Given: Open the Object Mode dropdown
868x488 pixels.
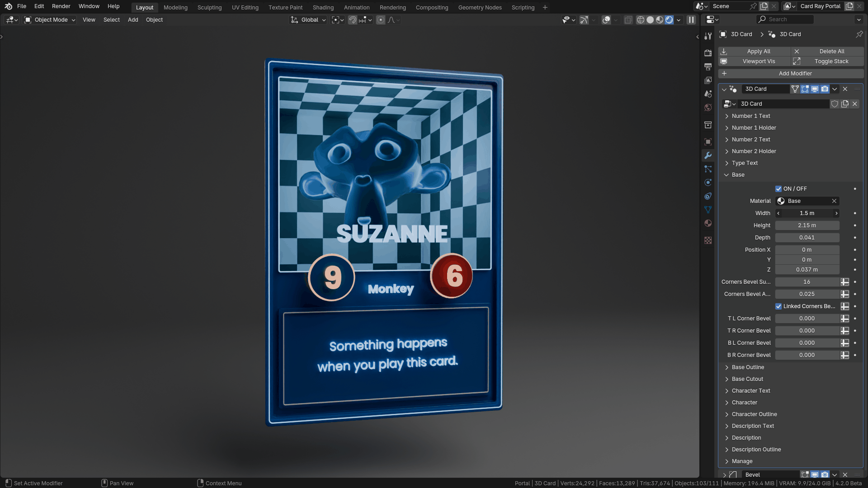Looking at the screenshot, I should tap(50, 20).
